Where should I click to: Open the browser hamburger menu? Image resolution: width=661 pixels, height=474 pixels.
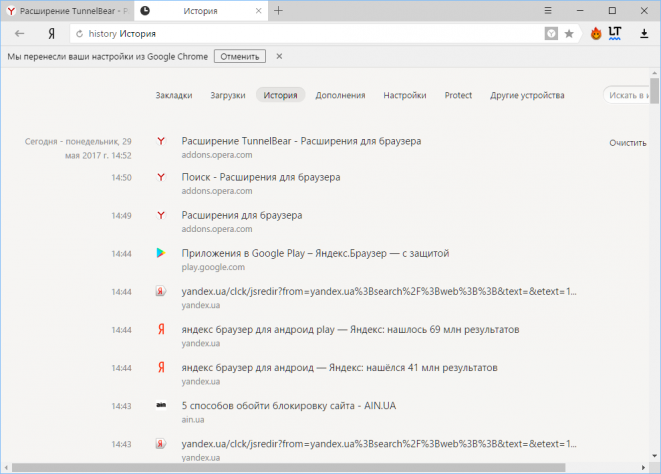point(548,11)
